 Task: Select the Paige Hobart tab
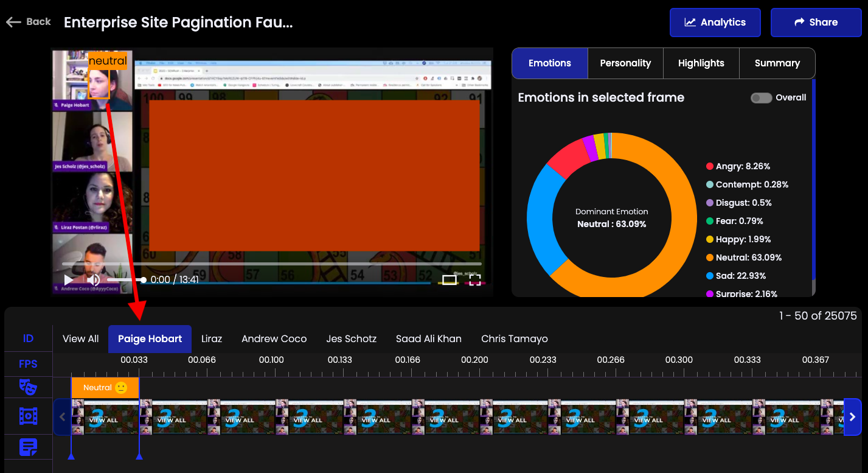click(x=150, y=339)
